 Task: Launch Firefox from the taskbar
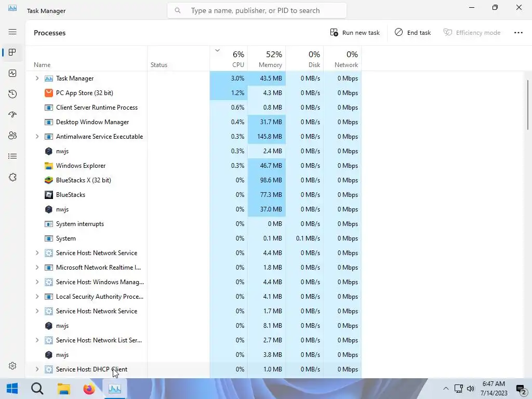click(x=89, y=389)
